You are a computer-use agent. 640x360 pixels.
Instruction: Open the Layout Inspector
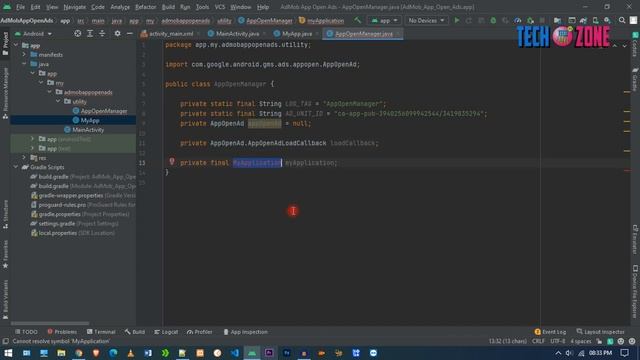(x=600, y=332)
